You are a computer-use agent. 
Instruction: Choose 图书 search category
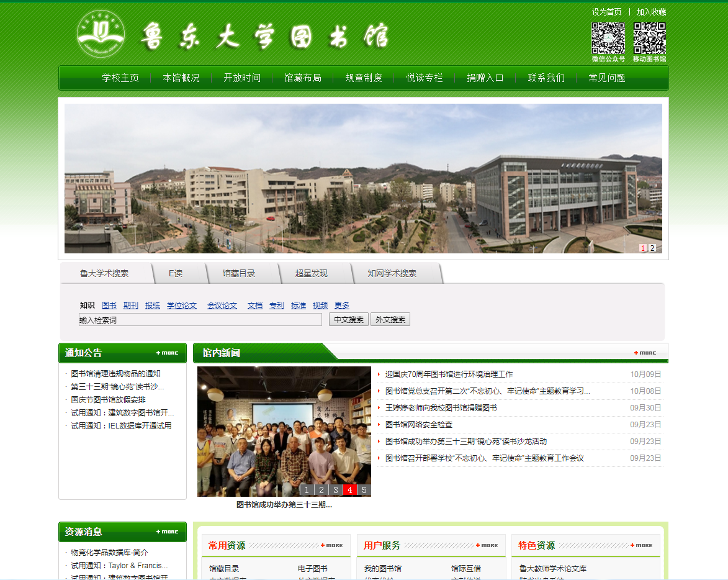[x=109, y=306]
